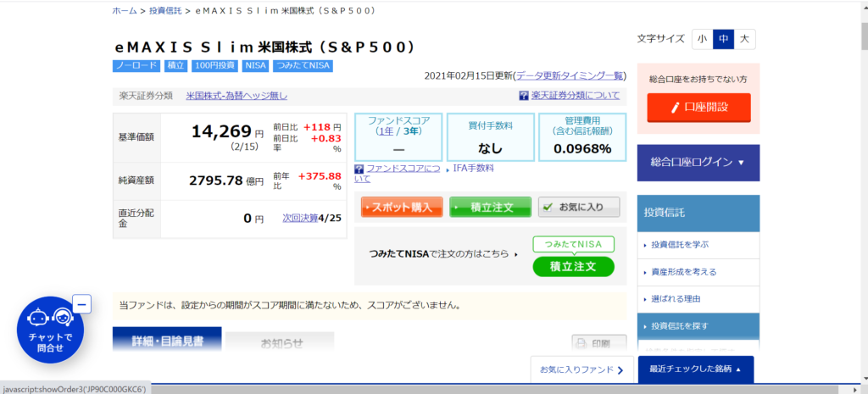Open ファンドスコアについて link

(398, 173)
